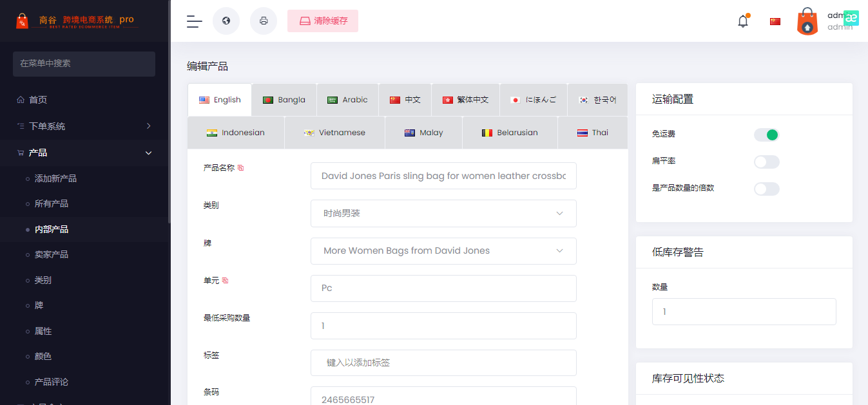Image resolution: width=868 pixels, height=405 pixels.
Task: Click the printer POS icon
Action: tap(264, 21)
